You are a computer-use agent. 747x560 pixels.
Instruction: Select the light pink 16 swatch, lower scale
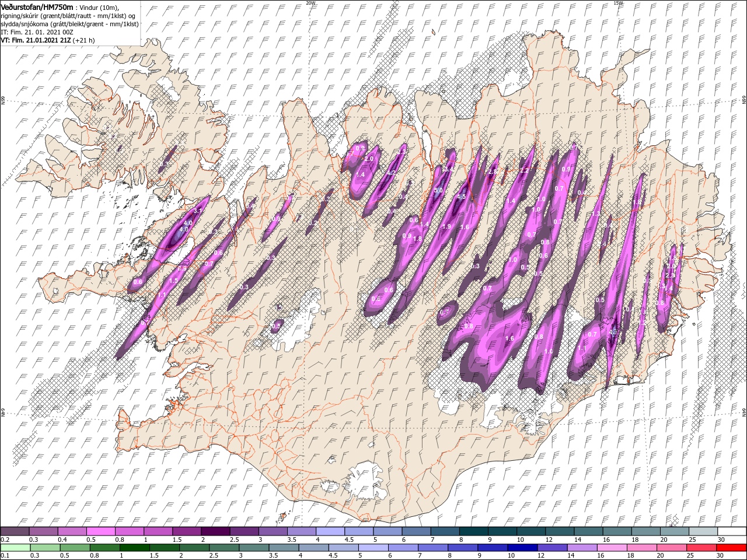click(613, 548)
